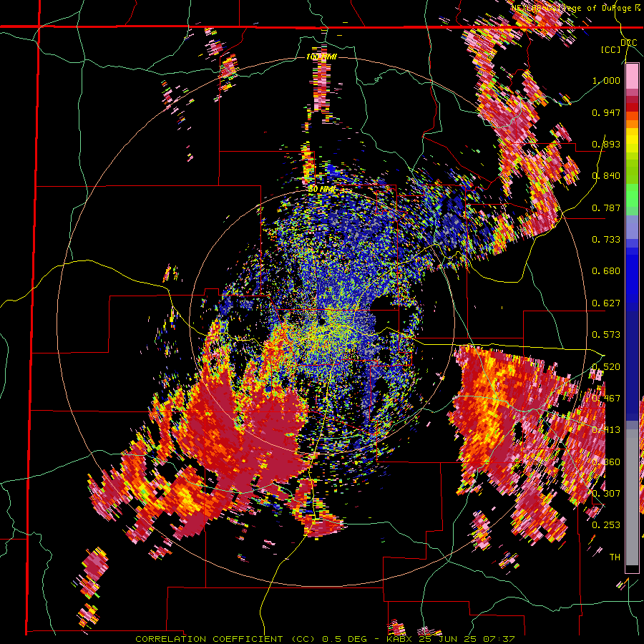Select the 0.947 legend value
Viewport: 644px width, 644px height.
[606, 112]
